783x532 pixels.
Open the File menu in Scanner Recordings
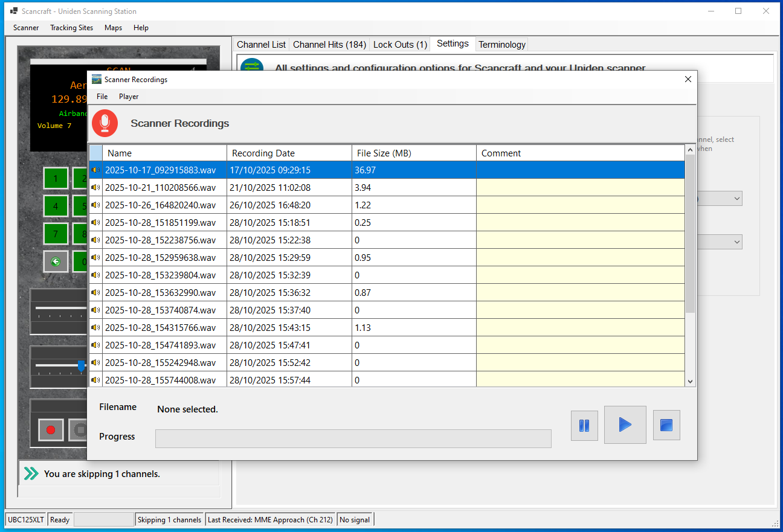[102, 97]
